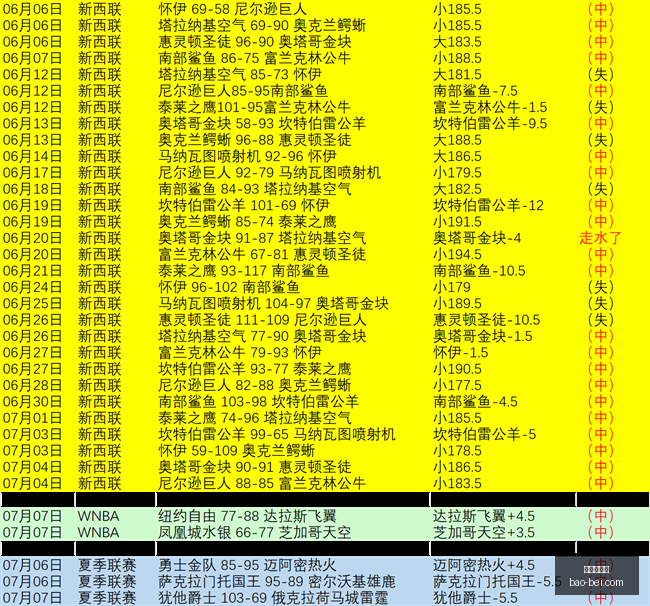Select the pick value 大188.5
This screenshot has height=606, width=650.
(457, 140)
